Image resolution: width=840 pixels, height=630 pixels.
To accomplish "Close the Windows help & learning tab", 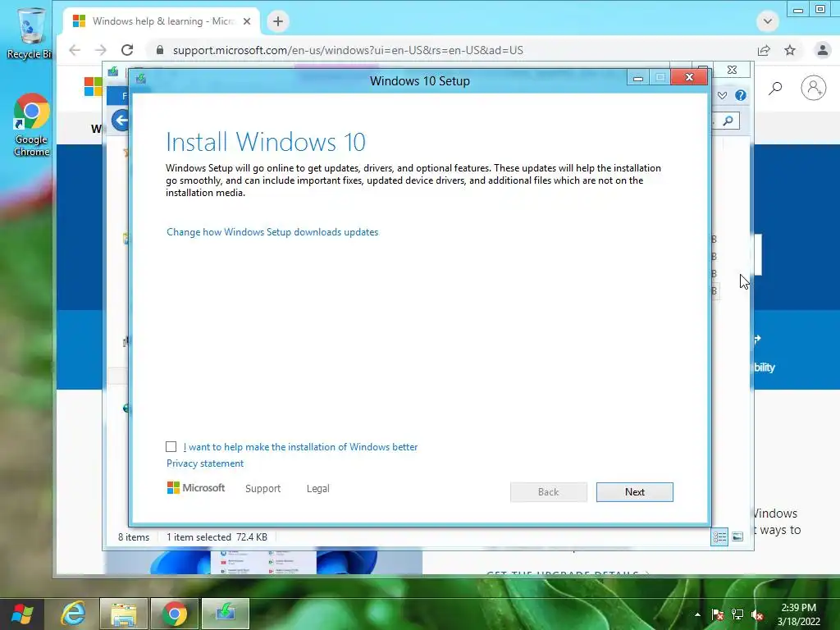I will [247, 21].
